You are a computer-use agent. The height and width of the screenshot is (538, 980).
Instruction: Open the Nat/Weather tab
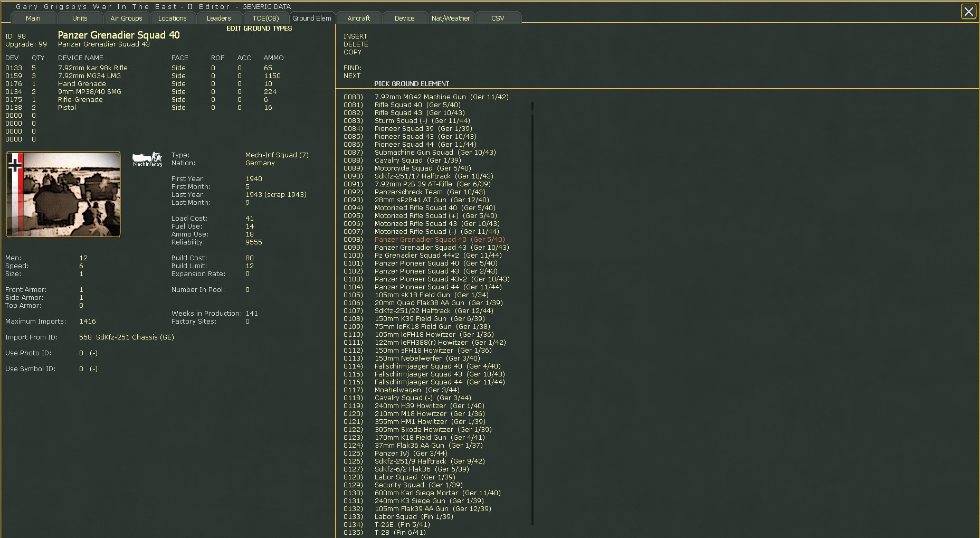[451, 18]
